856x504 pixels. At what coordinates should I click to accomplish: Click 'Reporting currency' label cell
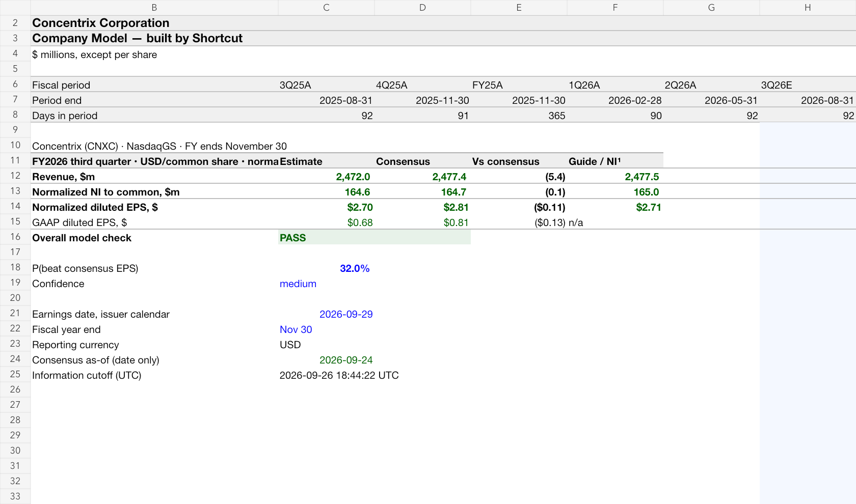[154, 344]
